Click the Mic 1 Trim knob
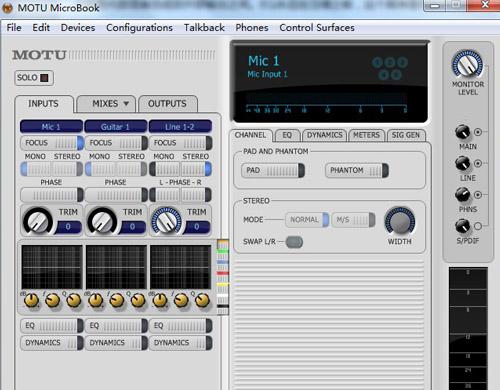Viewport: 500px width, 390px height. [x=38, y=221]
